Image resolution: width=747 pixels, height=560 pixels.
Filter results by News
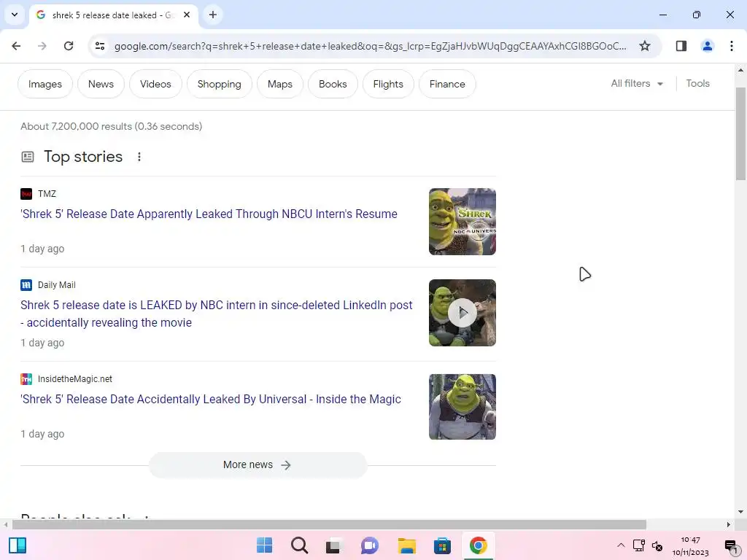coord(101,84)
